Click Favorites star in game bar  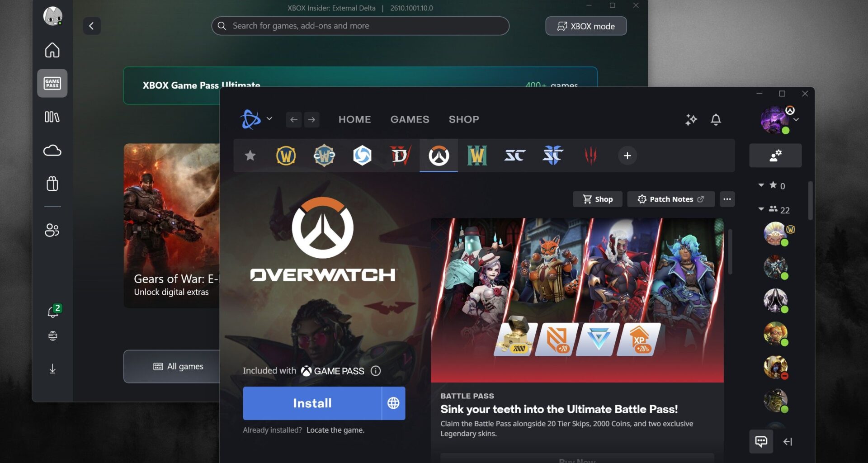point(250,156)
